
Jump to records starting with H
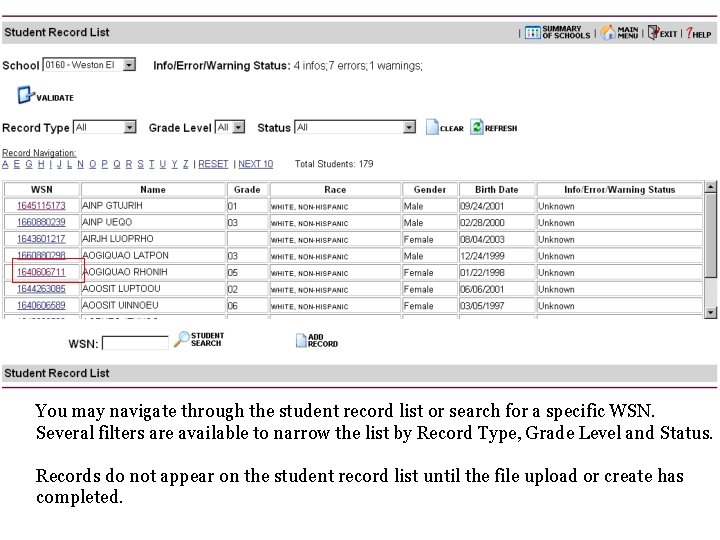[x=41, y=164]
